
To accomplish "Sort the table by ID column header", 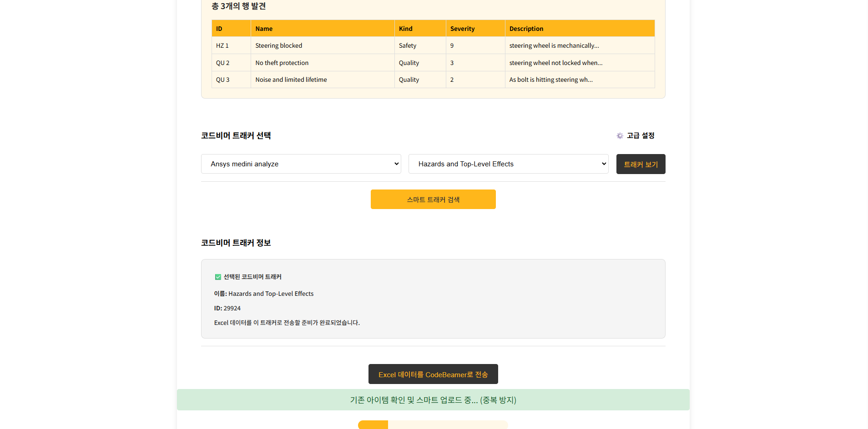I will pos(219,28).
